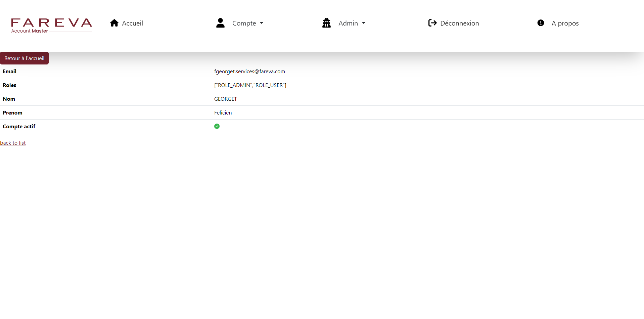
Task: Select the Déconnexion text link
Action: click(459, 23)
